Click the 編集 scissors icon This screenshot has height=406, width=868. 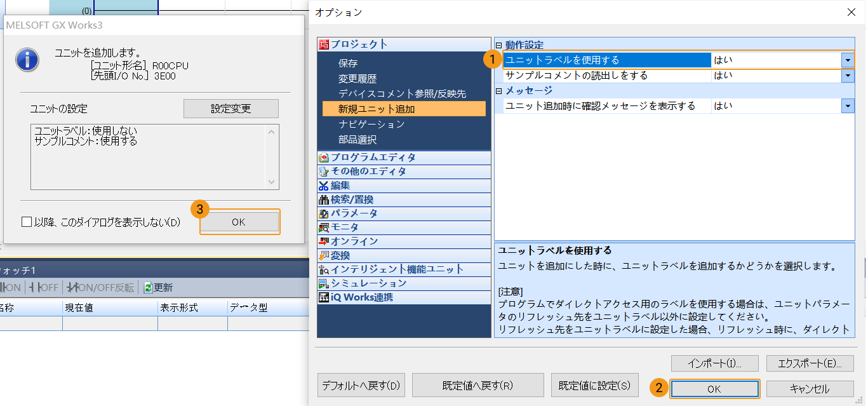pos(324,186)
